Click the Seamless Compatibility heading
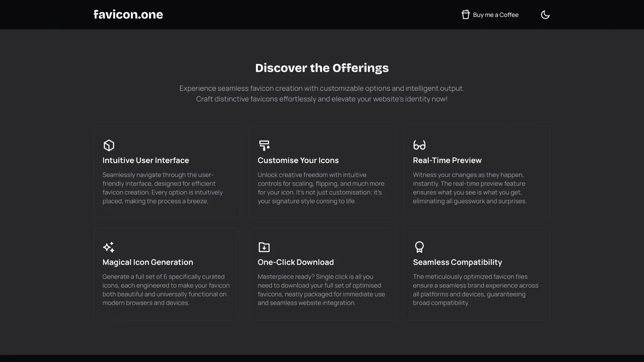The width and height of the screenshot is (644, 362). (x=457, y=262)
